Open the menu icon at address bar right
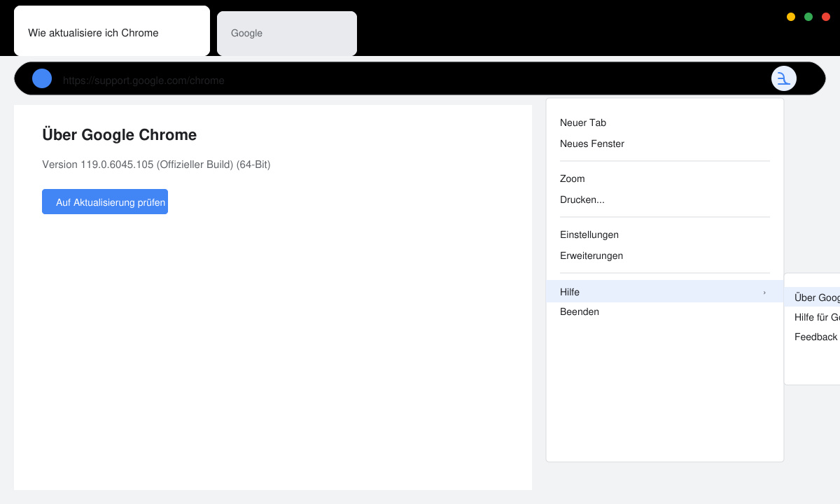The image size is (840, 504). (784, 78)
